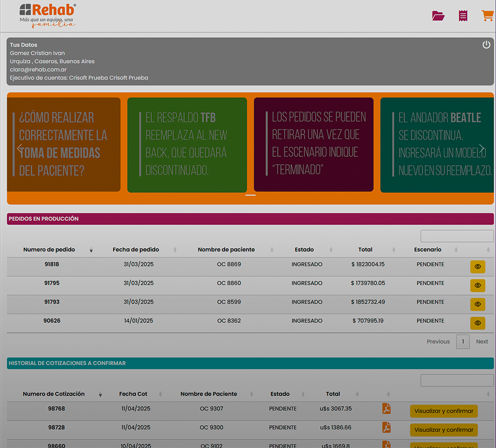Open PDF icon for quotation 98728
This screenshot has height=448, width=496.
click(x=386, y=427)
